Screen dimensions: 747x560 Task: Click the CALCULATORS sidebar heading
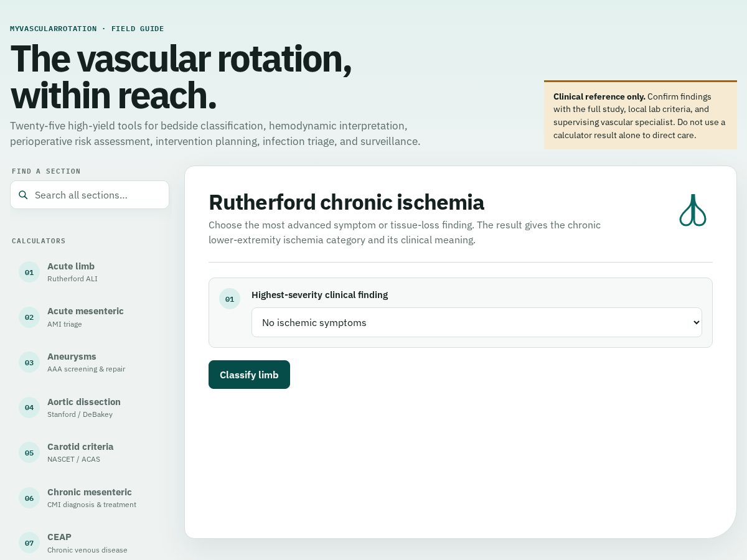click(x=39, y=241)
